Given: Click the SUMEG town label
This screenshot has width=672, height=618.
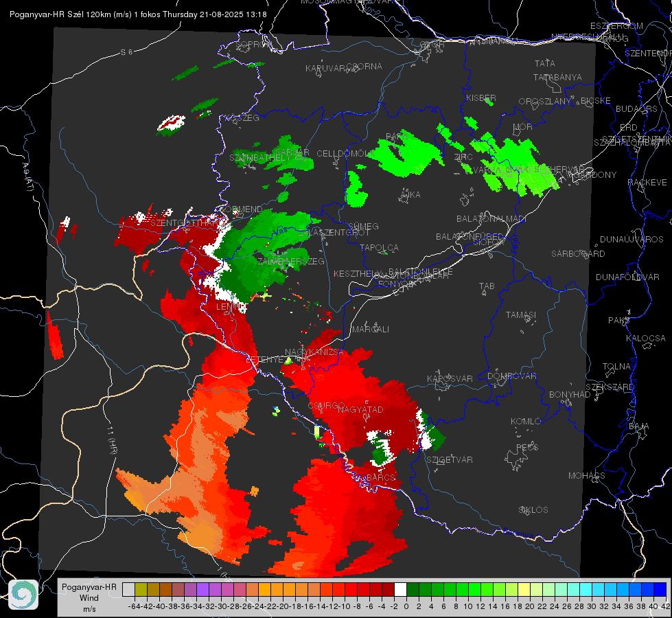Looking at the screenshot, I should click(363, 226).
